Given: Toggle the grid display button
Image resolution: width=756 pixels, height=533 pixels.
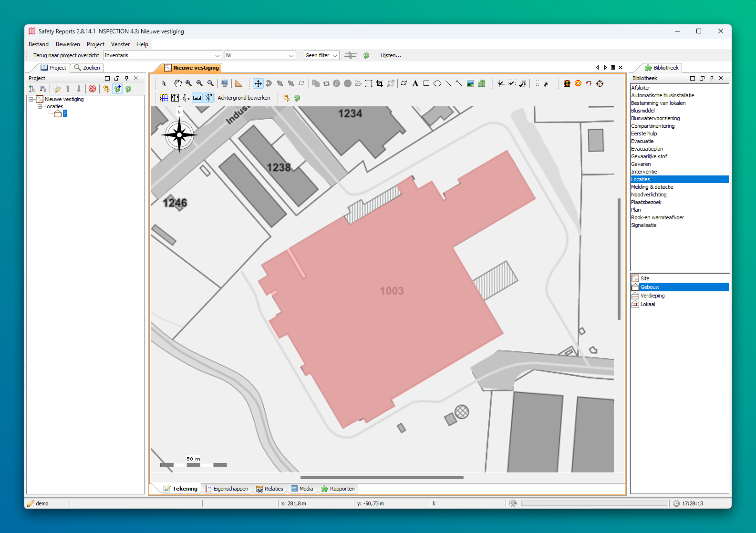Looking at the screenshot, I should [164, 98].
